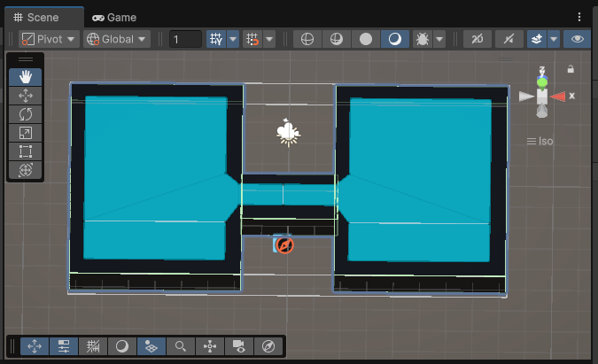
Task: Select the Hand view tool
Action: [25, 77]
